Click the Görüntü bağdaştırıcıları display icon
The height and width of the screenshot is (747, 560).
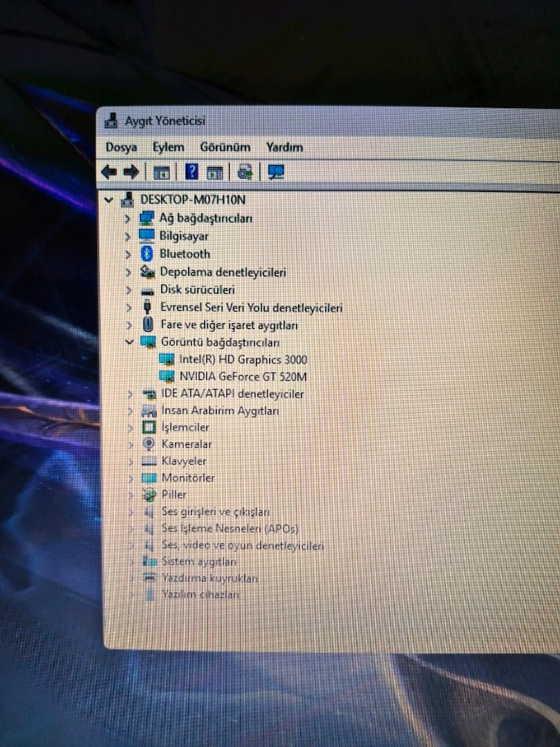coord(148,342)
